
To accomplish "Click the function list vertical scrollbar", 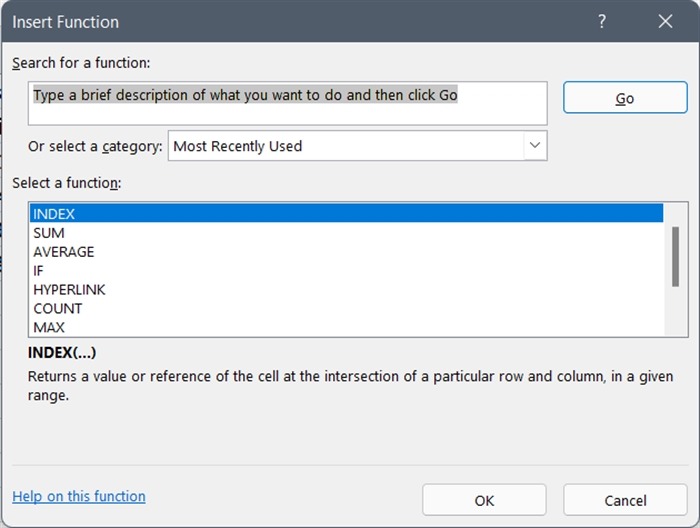I will tap(675, 256).
